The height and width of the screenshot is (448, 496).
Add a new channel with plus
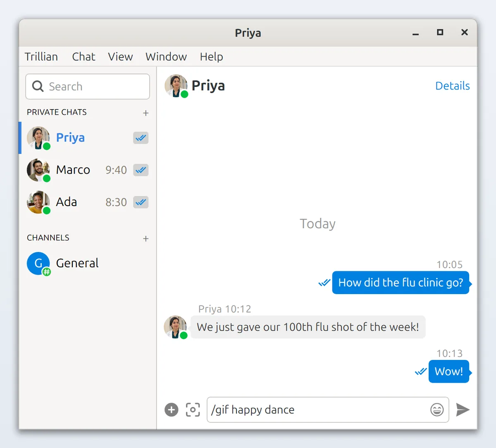tap(145, 239)
